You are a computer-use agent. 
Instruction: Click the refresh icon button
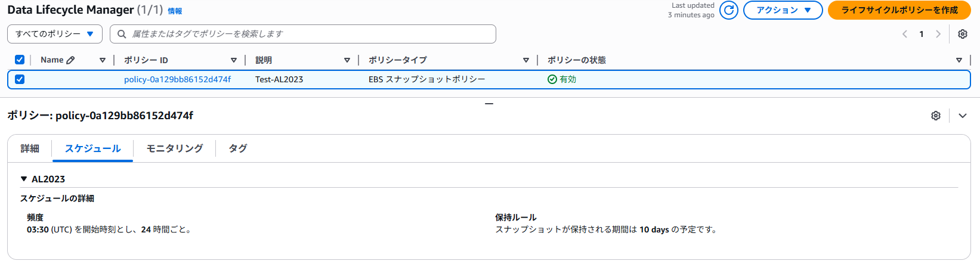728,10
